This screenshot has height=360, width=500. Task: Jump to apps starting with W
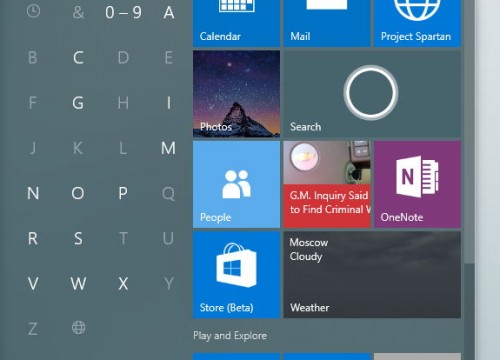78,284
